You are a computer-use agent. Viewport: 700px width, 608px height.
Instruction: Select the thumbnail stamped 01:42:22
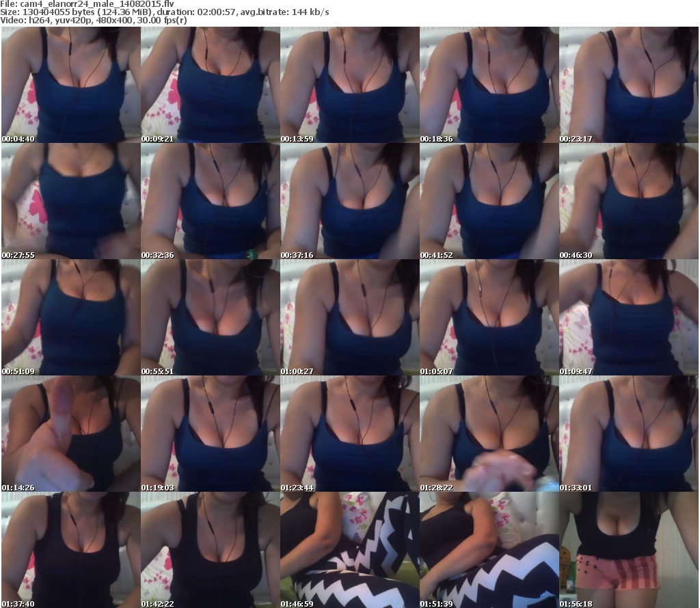pos(211,550)
